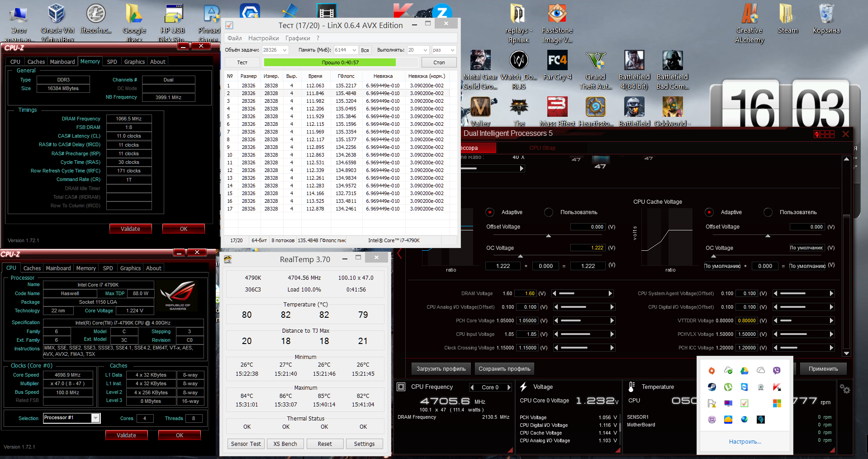868x459 pixels.
Task: Click Сохранить профиль in AI Suite
Action: coord(504,368)
